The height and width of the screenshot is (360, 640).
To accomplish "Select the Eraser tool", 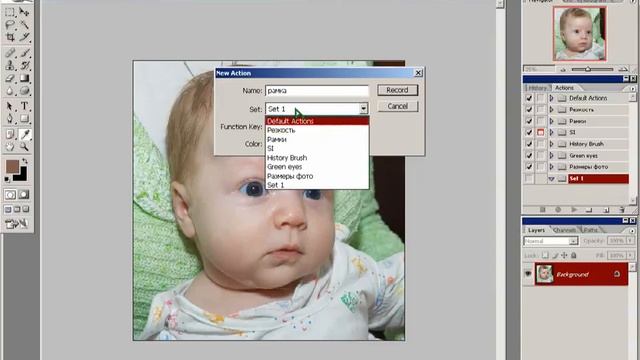I will [x=10, y=78].
